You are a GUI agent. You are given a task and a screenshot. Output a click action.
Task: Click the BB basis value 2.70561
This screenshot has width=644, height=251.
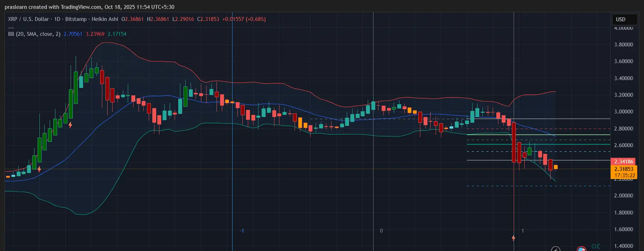[73, 34]
